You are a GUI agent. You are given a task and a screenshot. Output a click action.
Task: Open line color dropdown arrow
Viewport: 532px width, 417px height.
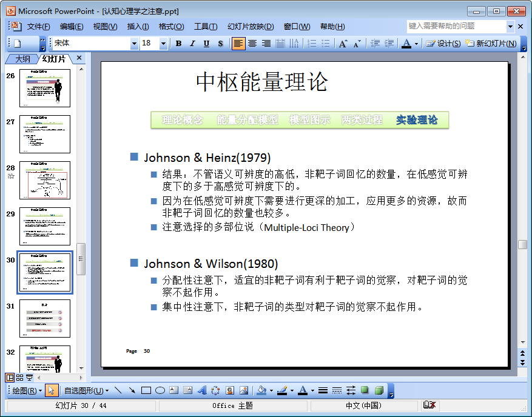click(292, 391)
